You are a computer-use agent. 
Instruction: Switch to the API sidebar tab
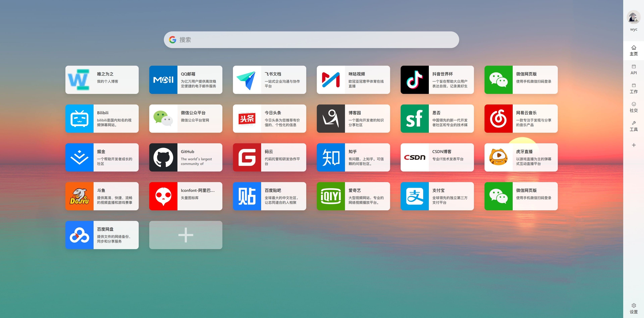(633, 69)
